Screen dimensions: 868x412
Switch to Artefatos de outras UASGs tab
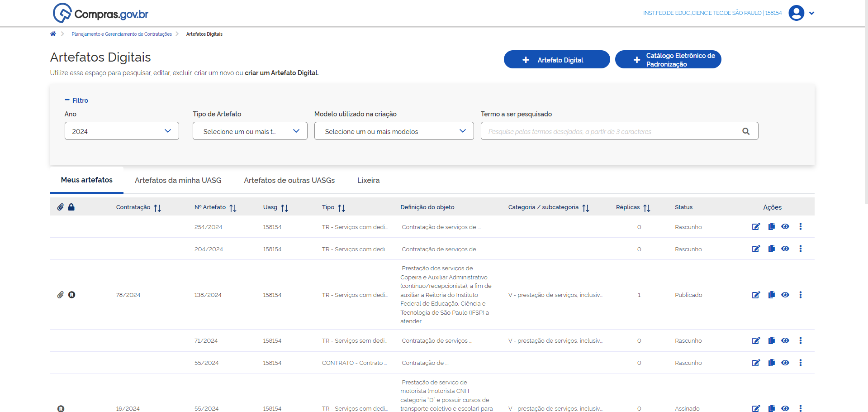pos(289,180)
